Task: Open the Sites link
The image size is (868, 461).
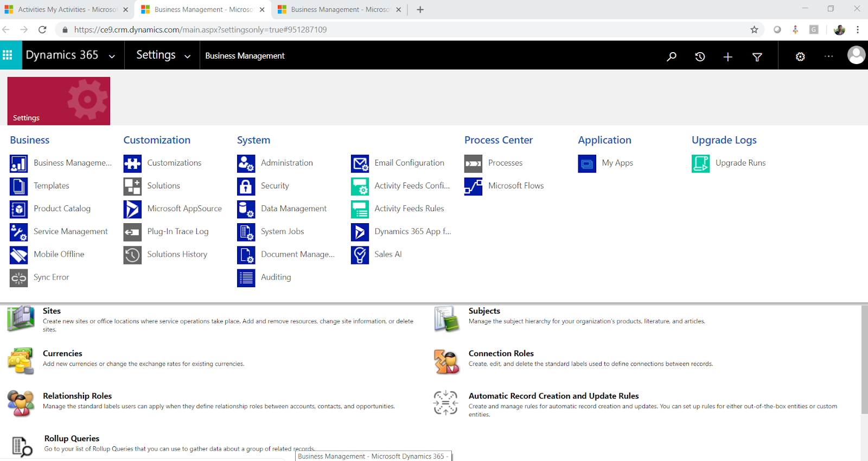Action: click(x=52, y=311)
